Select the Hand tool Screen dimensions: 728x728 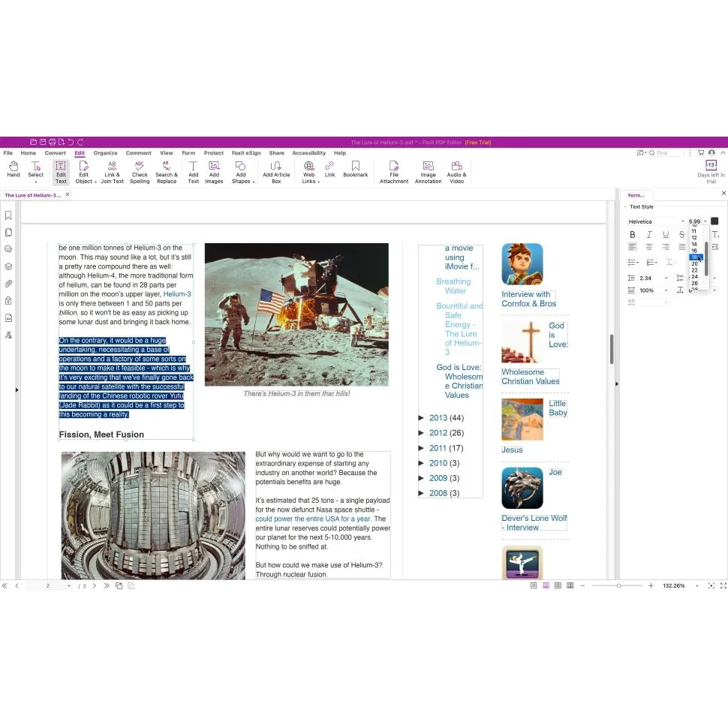[14, 170]
